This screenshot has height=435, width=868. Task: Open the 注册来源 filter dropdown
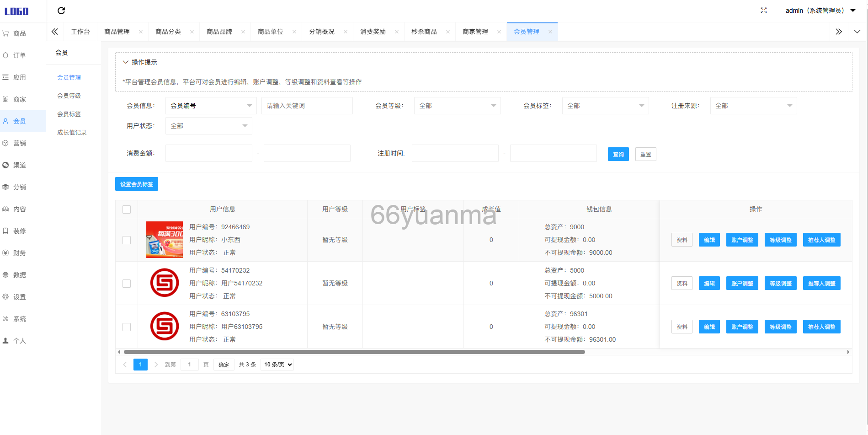(x=753, y=106)
